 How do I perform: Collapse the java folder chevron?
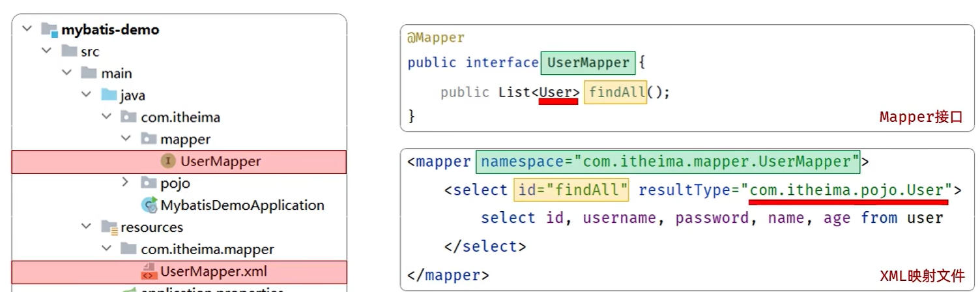click(86, 95)
